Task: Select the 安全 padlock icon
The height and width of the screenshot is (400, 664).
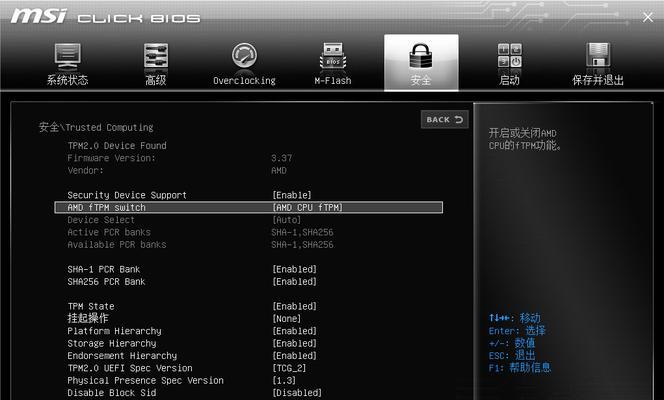Action: (421, 55)
